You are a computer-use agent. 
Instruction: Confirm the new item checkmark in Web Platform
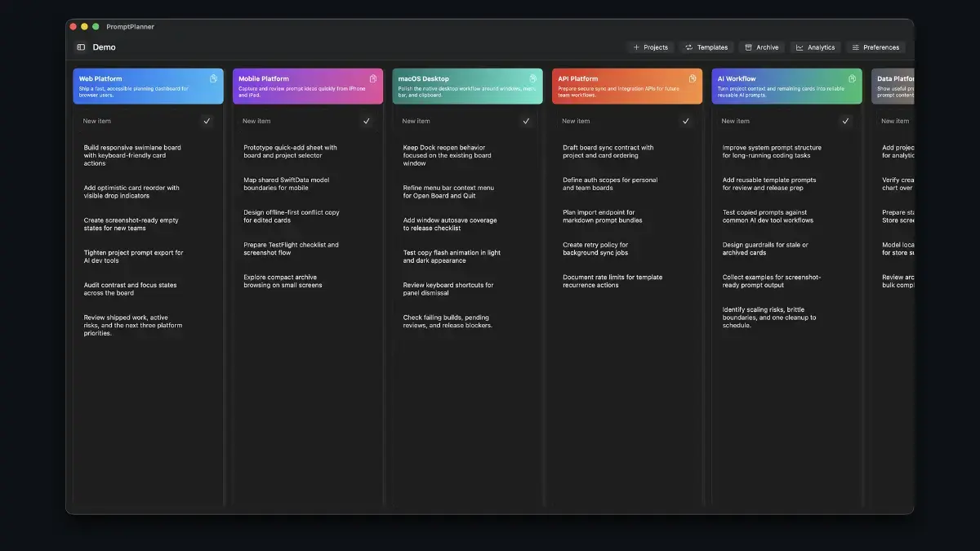click(x=207, y=121)
